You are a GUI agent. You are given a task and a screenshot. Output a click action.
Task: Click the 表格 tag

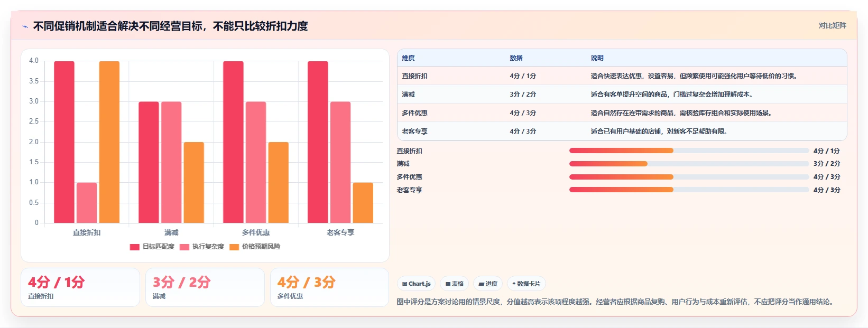(454, 284)
